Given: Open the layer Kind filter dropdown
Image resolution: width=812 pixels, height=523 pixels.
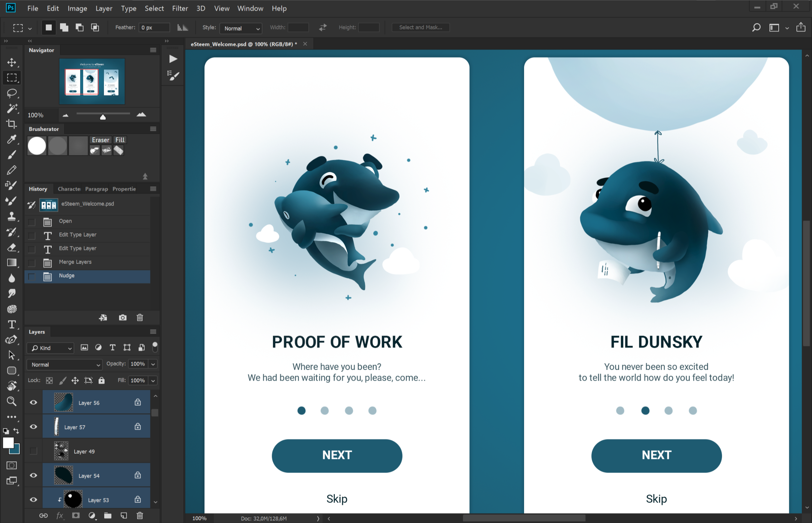Looking at the screenshot, I should (50, 348).
